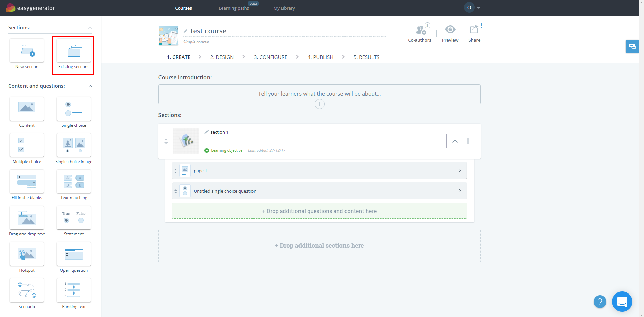Collapse Content and questions panel
The width and height of the screenshot is (644, 317).
[90, 86]
